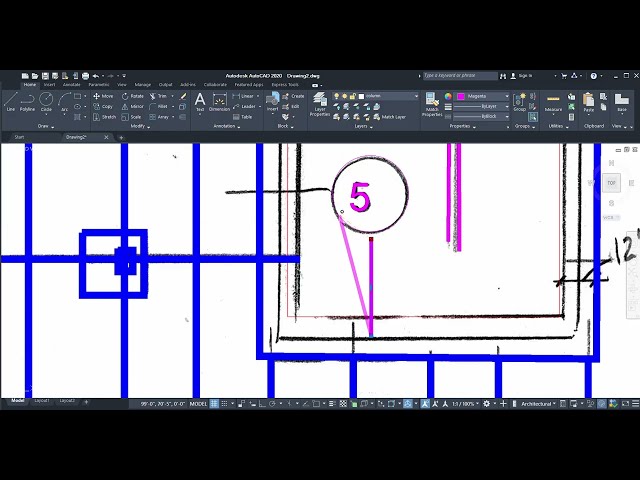Click Create block
This screenshot has width=640, height=480.
[293, 96]
